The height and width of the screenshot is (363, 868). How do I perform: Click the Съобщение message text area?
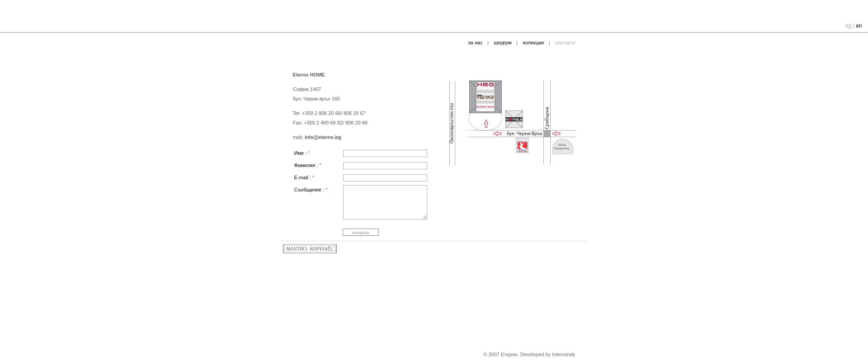point(385,202)
